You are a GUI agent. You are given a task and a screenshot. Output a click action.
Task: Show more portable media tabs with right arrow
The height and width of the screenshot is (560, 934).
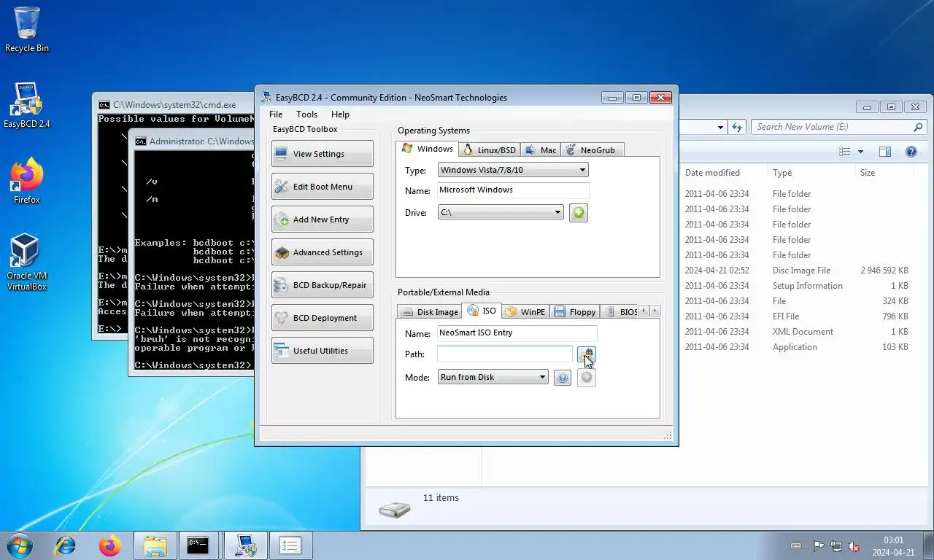[x=655, y=311]
